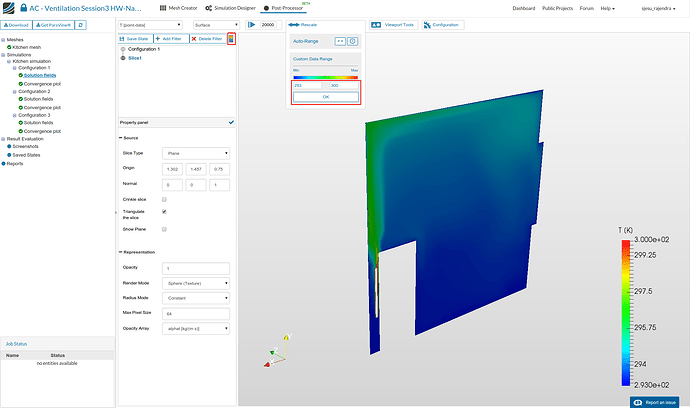This screenshot has width=690, height=408.
Task: Switch to the Mesh Creator tab
Action: click(178, 8)
